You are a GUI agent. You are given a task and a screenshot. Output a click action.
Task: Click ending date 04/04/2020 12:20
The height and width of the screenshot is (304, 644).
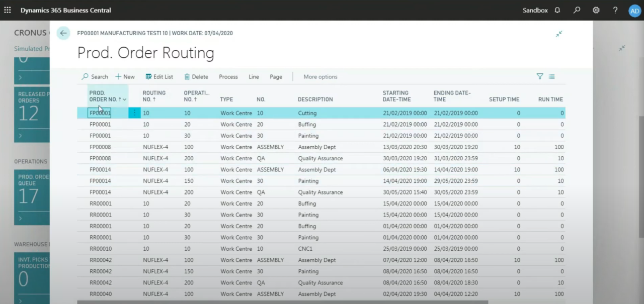[456, 294]
